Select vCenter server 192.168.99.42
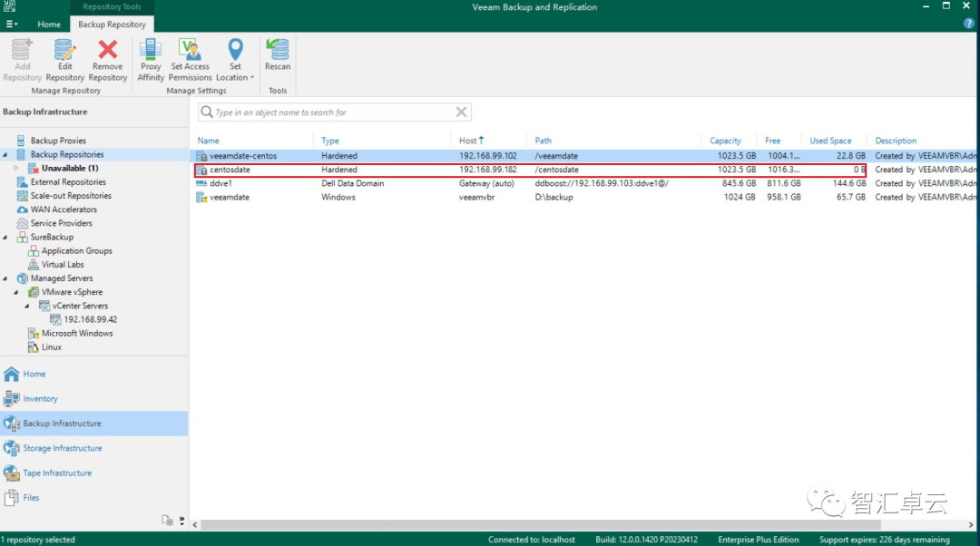This screenshot has width=980, height=546. click(x=90, y=319)
